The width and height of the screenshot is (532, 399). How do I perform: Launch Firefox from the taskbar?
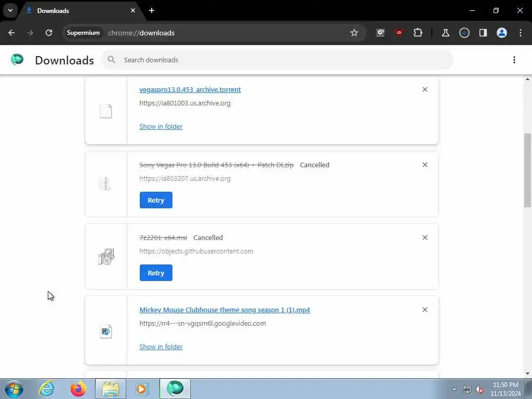coord(78,389)
